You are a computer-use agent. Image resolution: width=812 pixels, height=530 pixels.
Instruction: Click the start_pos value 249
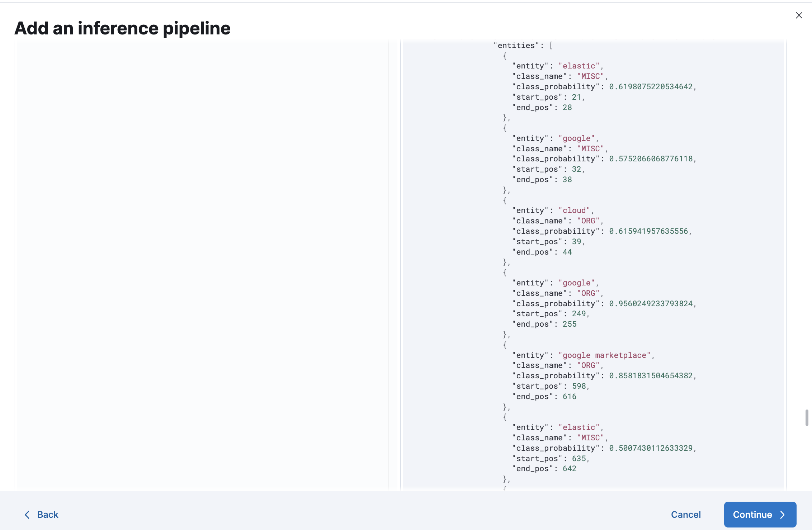coord(579,314)
